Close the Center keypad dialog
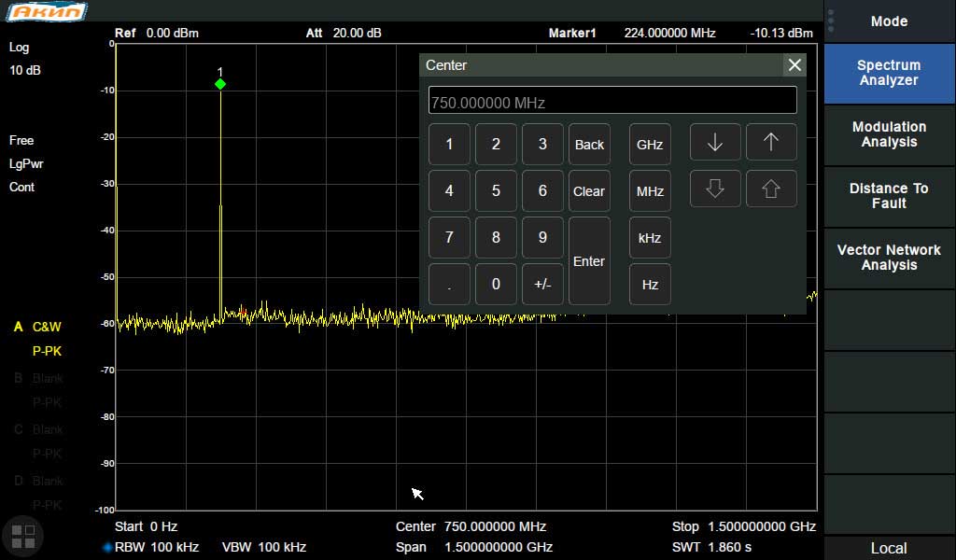Image resolution: width=956 pixels, height=560 pixels. (794, 64)
